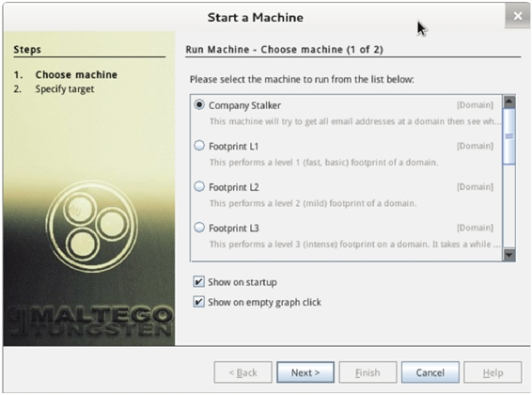Viewport: 532px width, 395px height.
Task: Uncheck Show on startup checkbox
Action: coord(198,281)
